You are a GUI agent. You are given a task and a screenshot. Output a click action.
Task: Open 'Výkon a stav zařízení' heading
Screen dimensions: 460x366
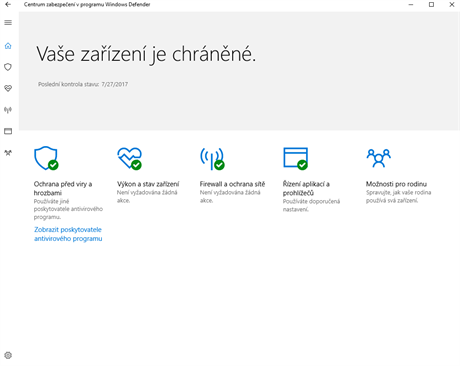[148, 184]
